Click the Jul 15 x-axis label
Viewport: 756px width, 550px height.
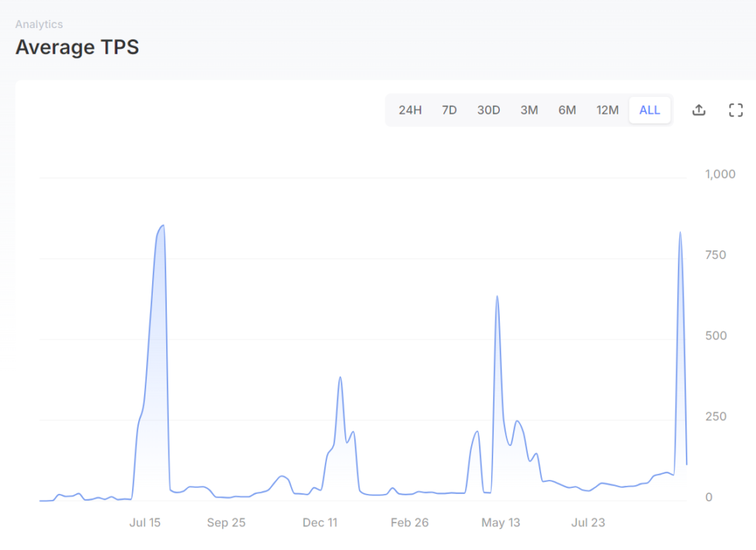[145, 523]
